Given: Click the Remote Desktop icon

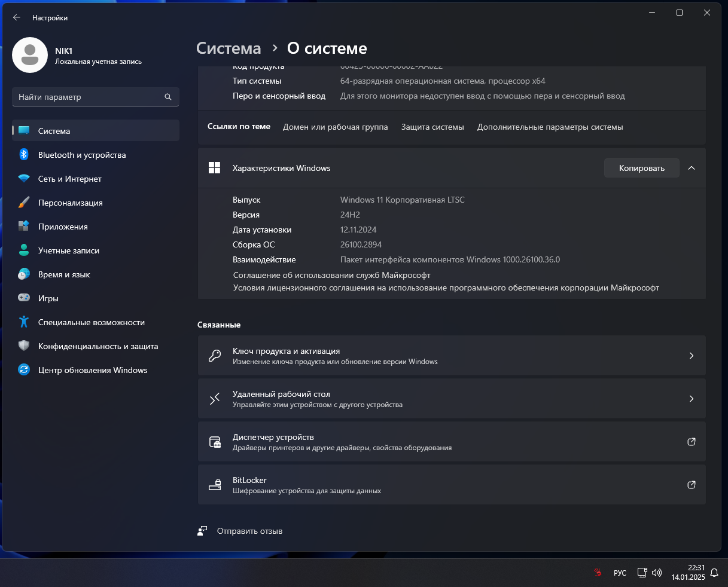Looking at the screenshot, I should (214, 399).
